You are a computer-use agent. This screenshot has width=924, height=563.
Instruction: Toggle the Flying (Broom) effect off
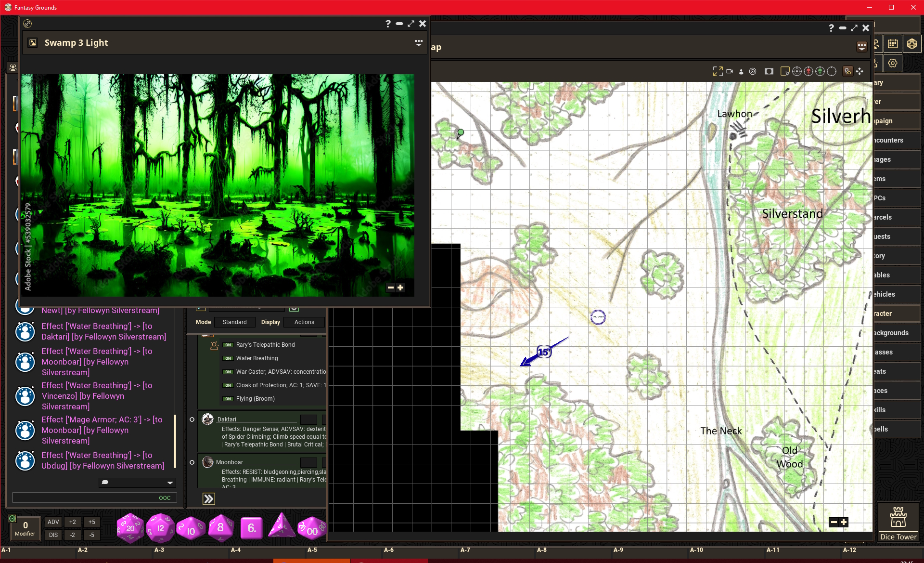tap(228, 399)
